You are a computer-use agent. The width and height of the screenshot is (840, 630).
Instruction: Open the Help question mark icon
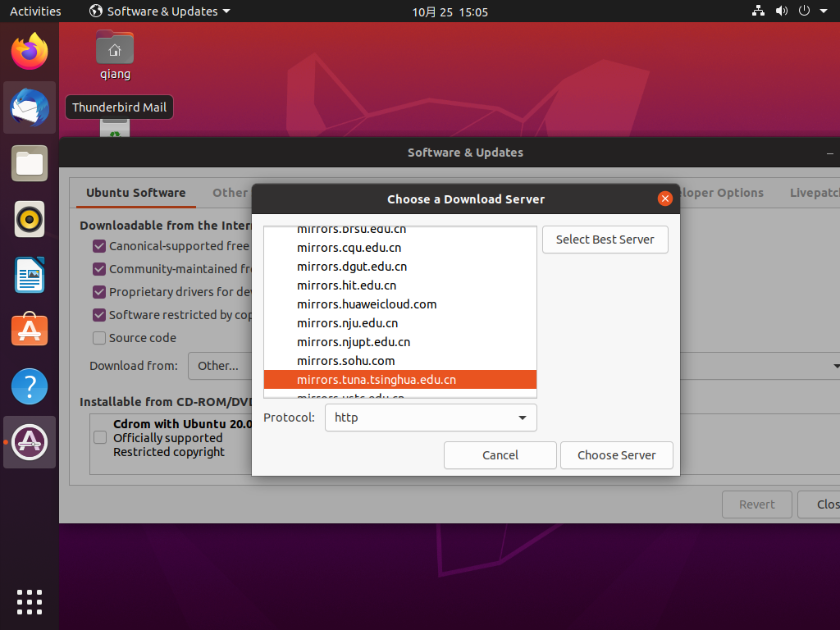(x=30, y=386)
